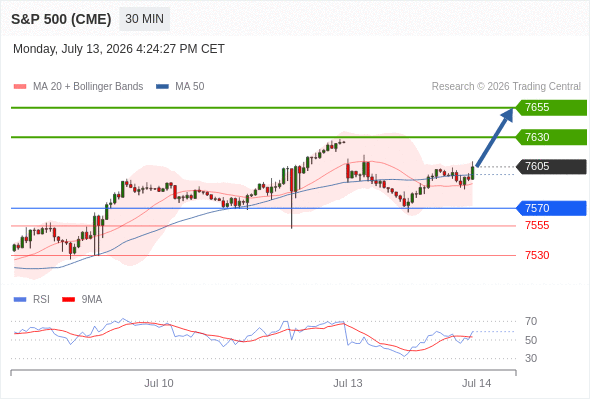Click the RSI 30 level label
This screenshot has height=400, width=590.
[x=531, y=358]
